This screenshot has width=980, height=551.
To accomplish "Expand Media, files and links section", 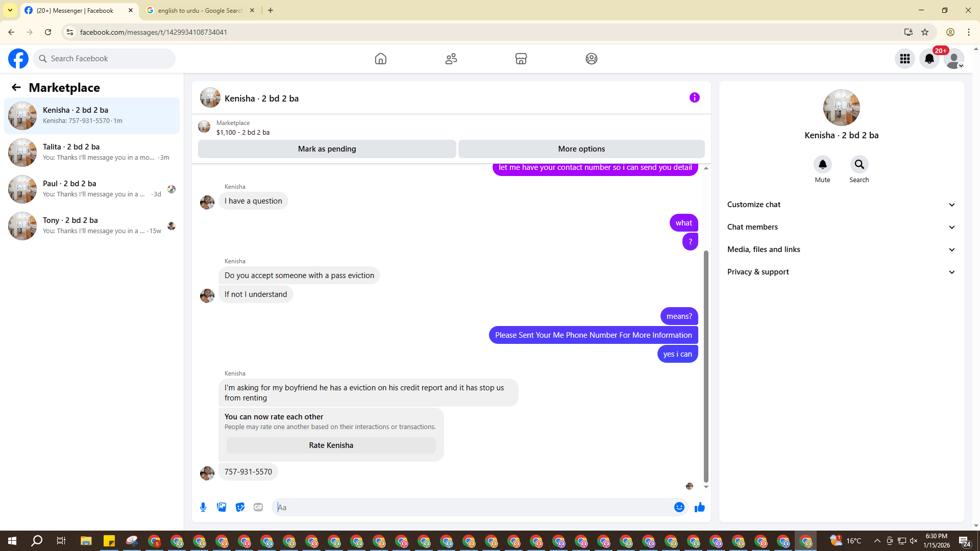I will [x=841, y=249].
